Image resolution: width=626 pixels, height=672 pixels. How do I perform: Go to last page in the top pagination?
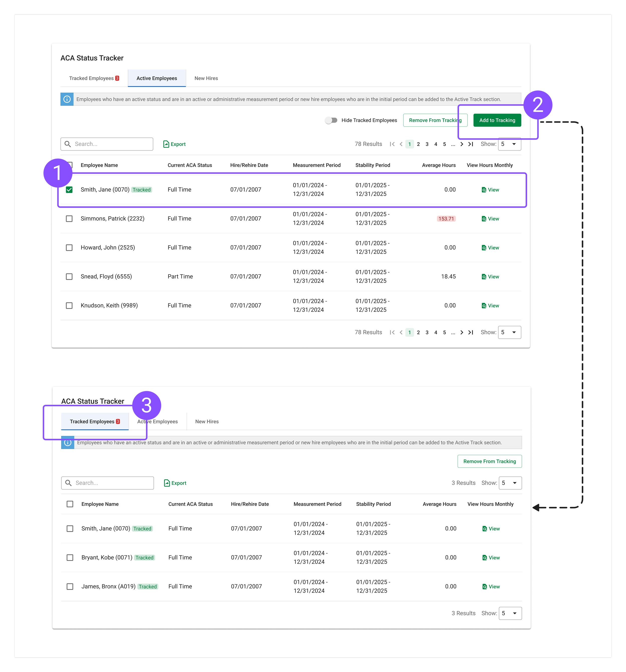tap(471, 144)
